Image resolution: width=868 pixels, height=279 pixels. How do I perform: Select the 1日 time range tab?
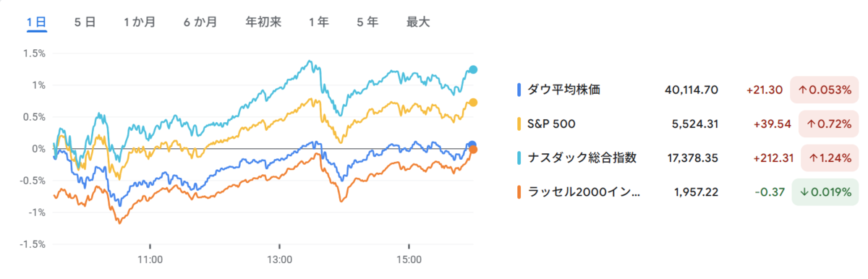[37, 22]
